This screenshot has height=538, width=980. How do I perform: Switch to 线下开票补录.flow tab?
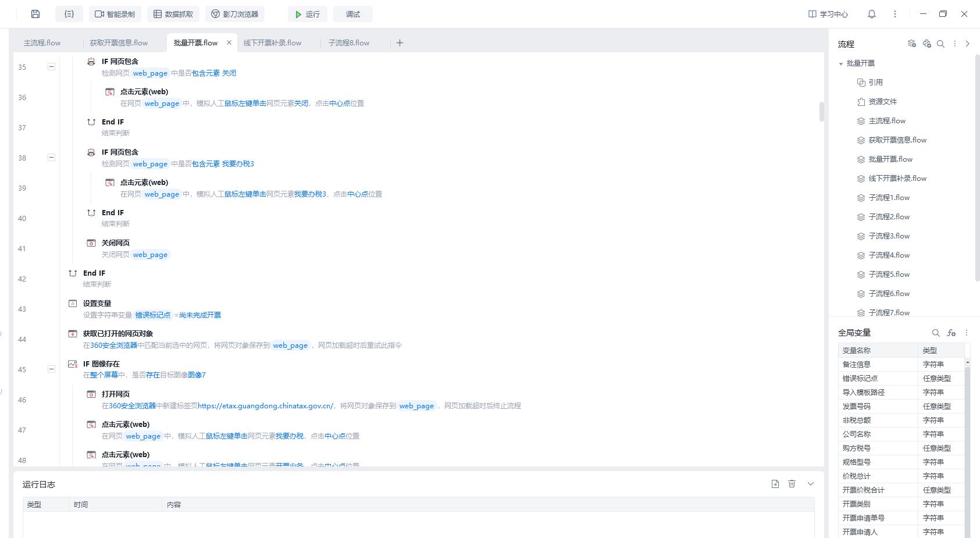(x=272, y=42)
